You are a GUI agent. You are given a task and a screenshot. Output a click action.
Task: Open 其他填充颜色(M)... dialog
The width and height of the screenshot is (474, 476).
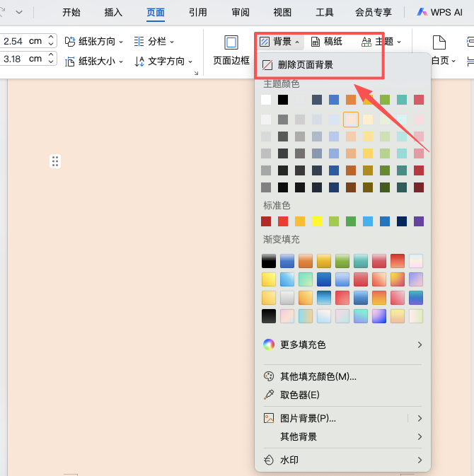[x=342, y=376]
